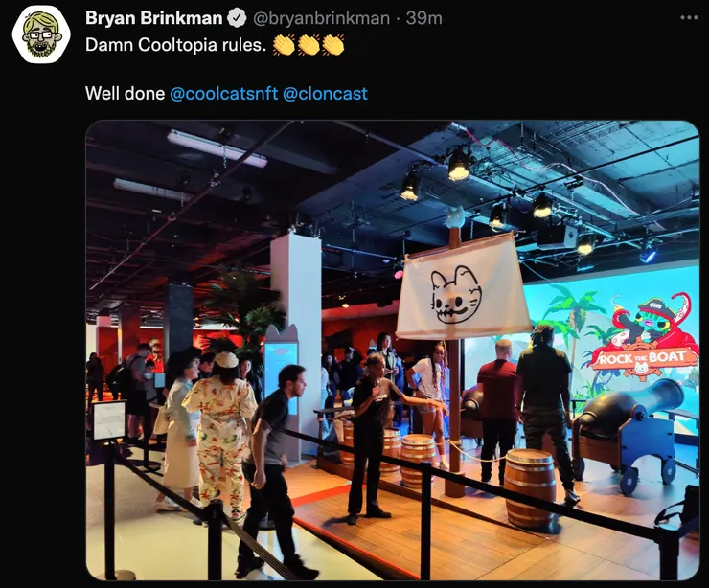The width and height of the screenshot is (709, 588).
Task: Click the foreground wooden barrel in photo
Action: point(530,487)
